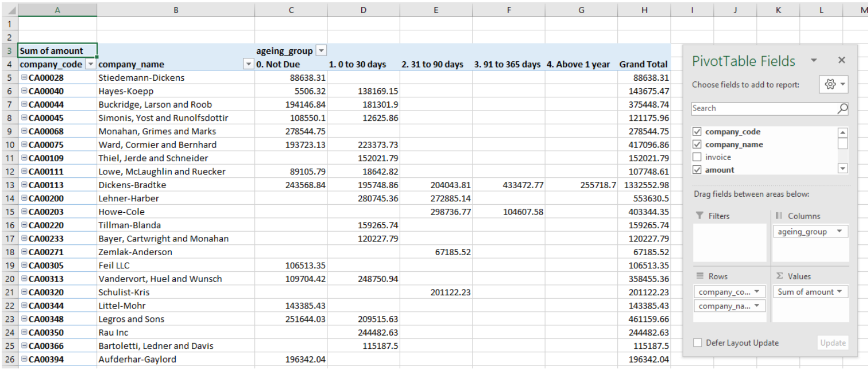Click the Update button

[833, 343]
